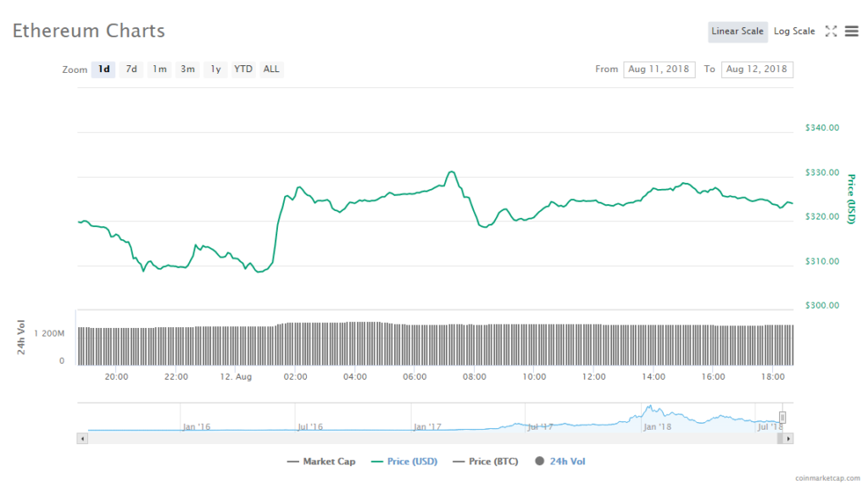
Task: Click the 02:00 time axis label
Action: pos(295,377)
